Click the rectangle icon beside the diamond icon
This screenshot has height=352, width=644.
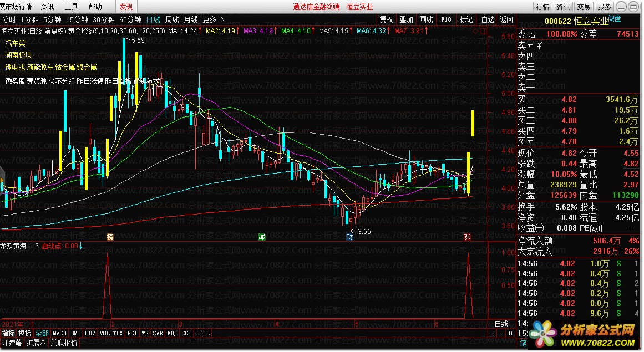point(484,31)
